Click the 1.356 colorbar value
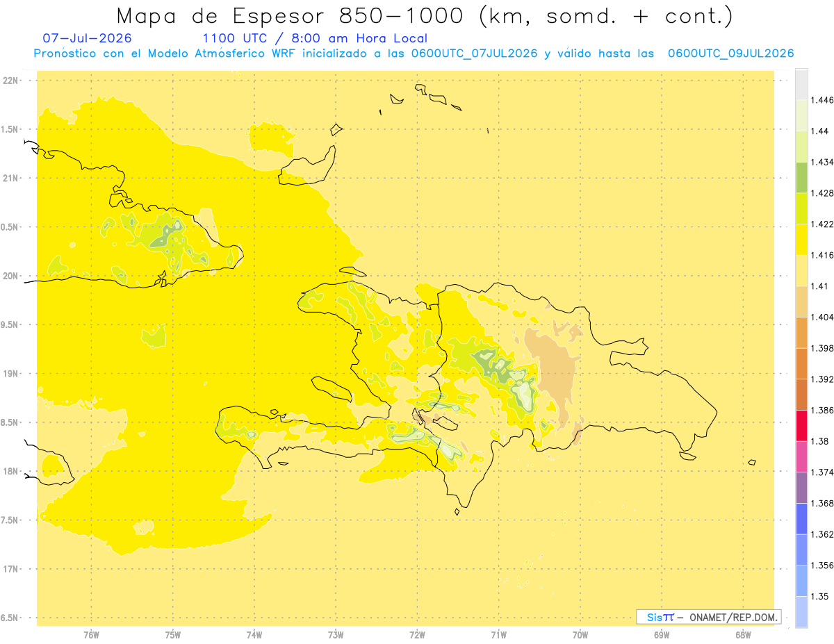The width and height of the screenshot is (834, 644). [822, 565]
